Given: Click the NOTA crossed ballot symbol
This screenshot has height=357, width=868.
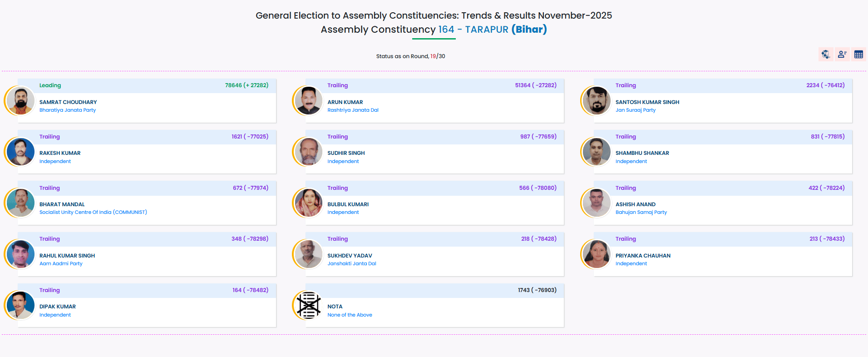Looking at the screenshot, I should (309, 305).
